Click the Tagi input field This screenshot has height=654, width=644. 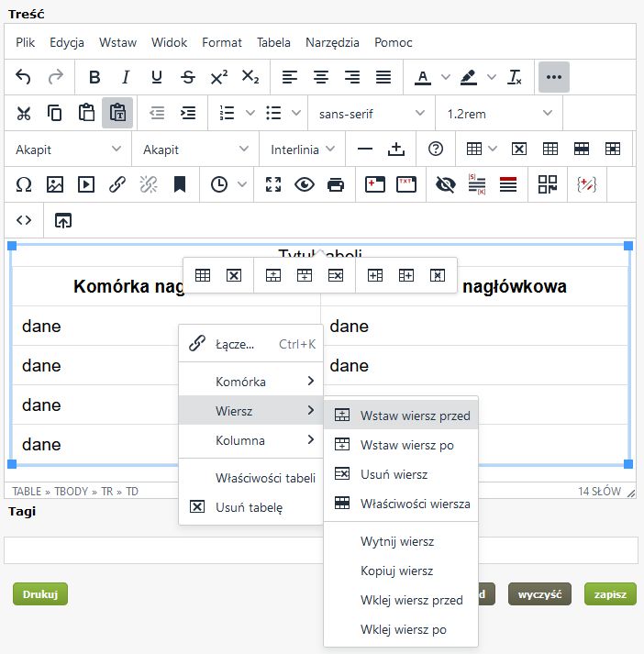[321, 550]
